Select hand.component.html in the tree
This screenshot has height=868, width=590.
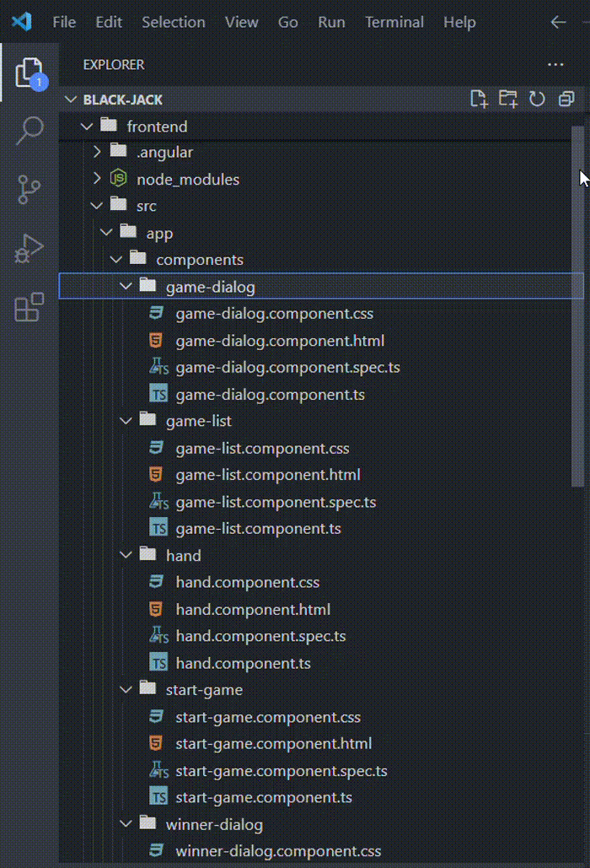click(248, 609)
